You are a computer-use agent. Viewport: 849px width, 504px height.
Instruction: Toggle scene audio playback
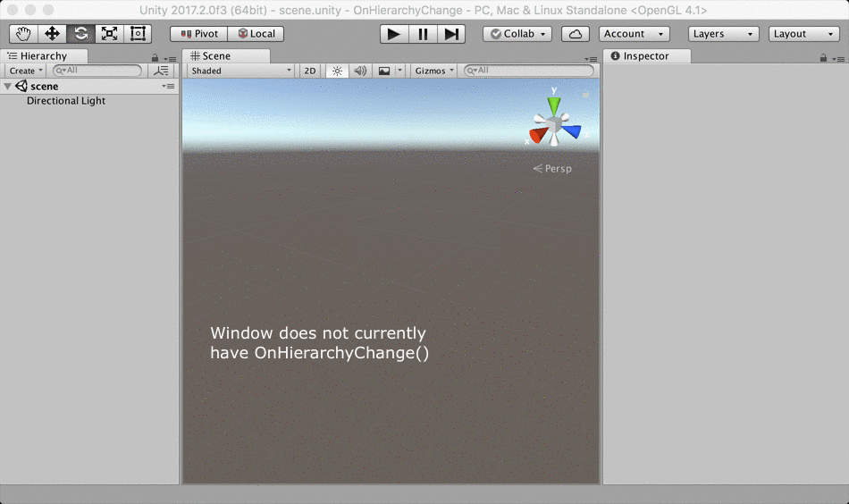click(x=360, y=71)
